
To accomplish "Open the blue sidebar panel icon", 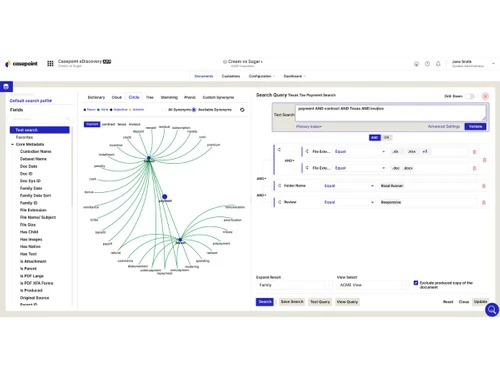I will click(x=6, y=87).
